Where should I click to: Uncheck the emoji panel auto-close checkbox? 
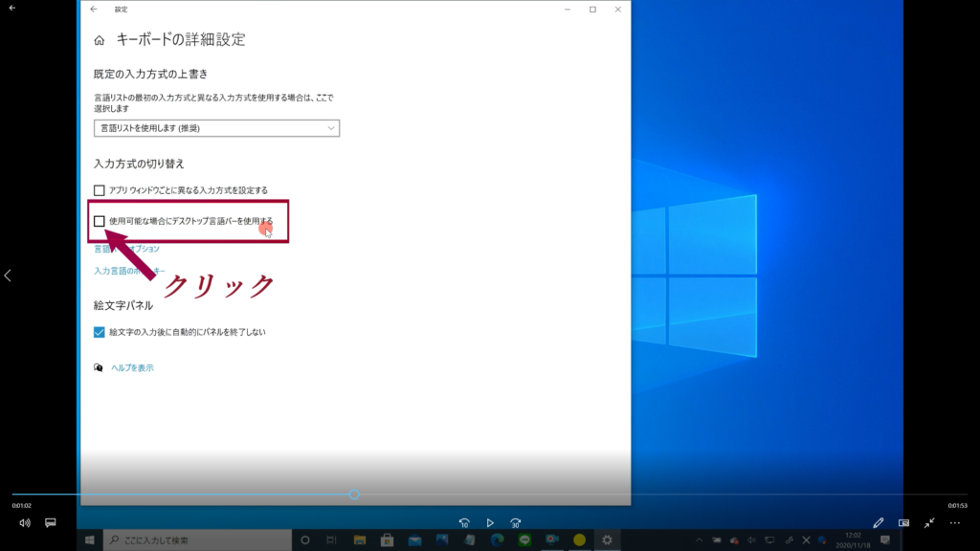pyautogui.click(x=100, y=332)
